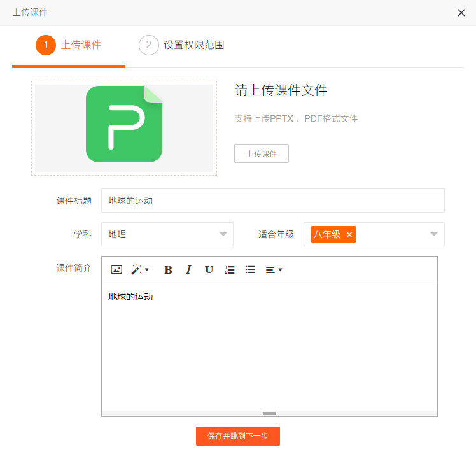Switch to 设置权限范围 step tab
The height and width of the screenshot is (459, 476).
click(x=181, y=45)
